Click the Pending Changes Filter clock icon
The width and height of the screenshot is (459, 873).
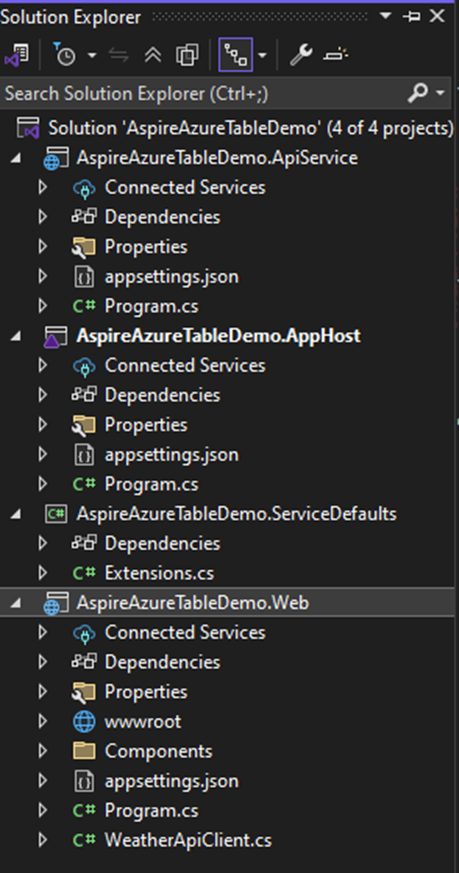pyautogui.click(x=64, y=55)
